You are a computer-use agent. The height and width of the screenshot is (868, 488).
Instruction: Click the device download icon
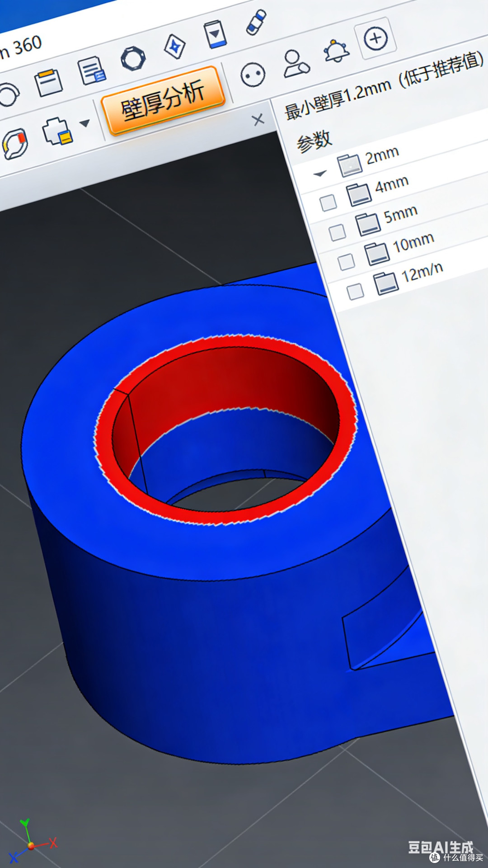click(215, 34)
